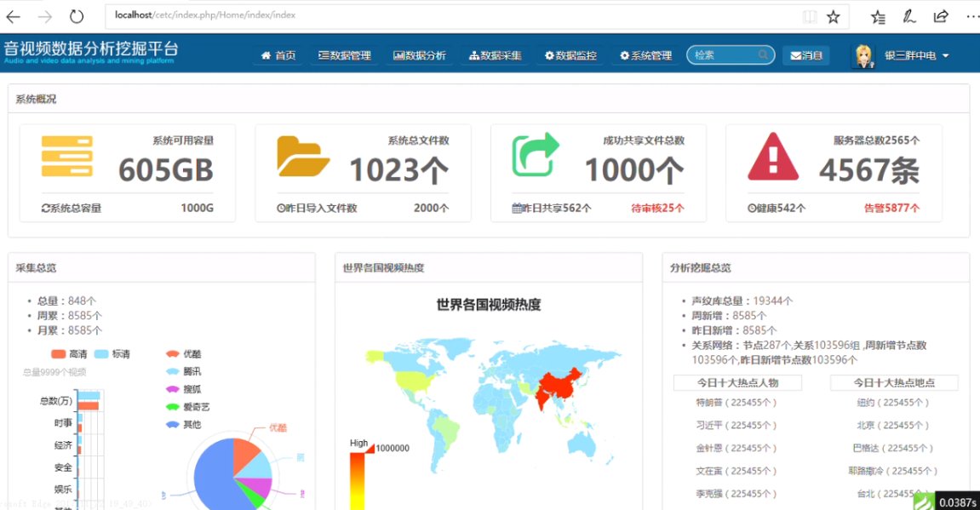Click 世界各国视频热度 chart title
This screenshot has height=510, width=980.
click(489, 305)
